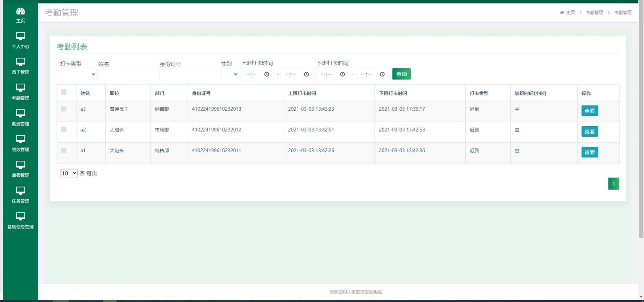Open 绩效管理 monitor icon in sidebar
This screenshot has height=302, width=644.
click(20, 139)
